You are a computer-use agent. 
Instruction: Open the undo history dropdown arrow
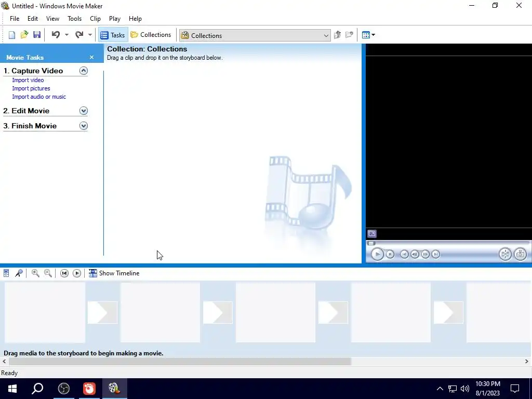tap(66, 35)
